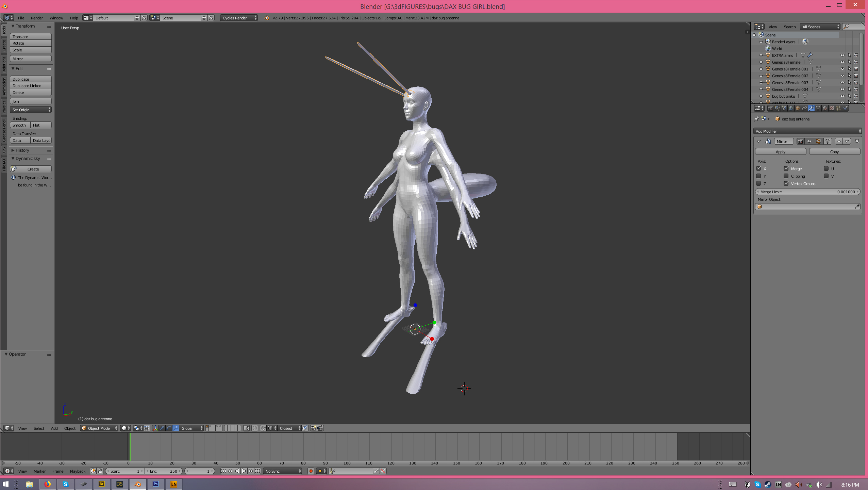Click the snap magnet icon in 3D header
The width and height of the screenshot is (868, 490).
tap(263, 428)
